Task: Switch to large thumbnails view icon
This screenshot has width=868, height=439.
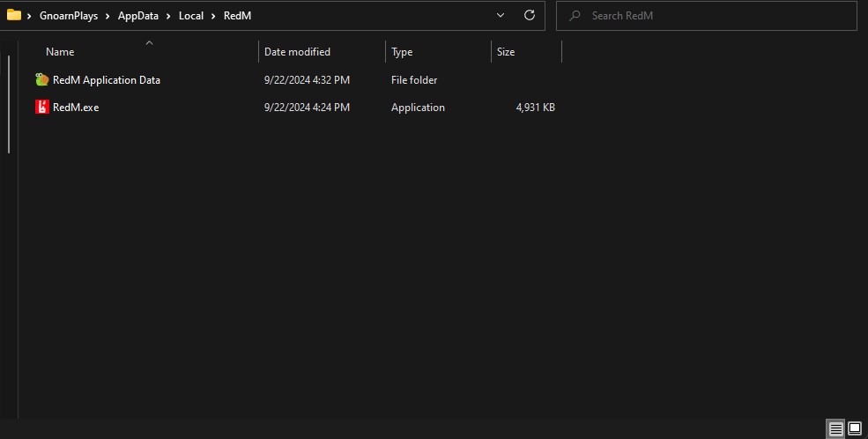Action: click(x=855, y=428)
